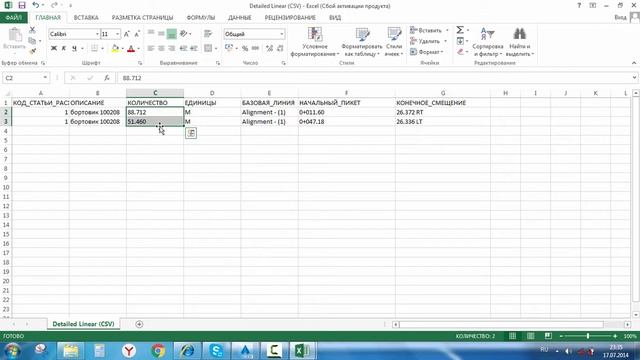
Task: Open the File tab
Action: 14,18
